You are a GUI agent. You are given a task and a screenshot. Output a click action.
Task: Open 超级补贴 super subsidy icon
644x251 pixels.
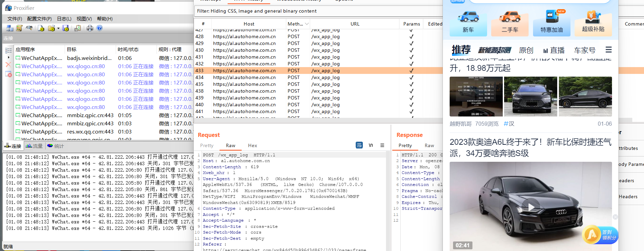pyautogui.click(x=593, y=22)
